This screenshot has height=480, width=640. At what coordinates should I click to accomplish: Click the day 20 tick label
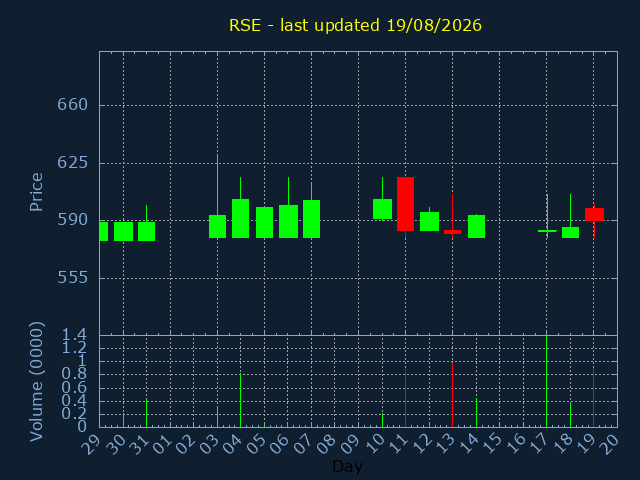(610, 443)
